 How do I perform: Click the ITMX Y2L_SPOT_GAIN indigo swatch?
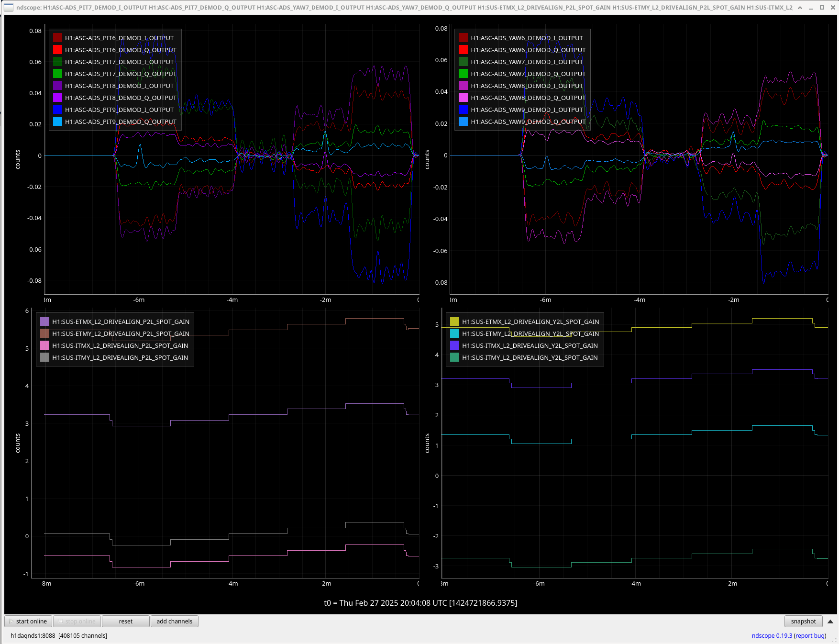click(x=454, y=345)
